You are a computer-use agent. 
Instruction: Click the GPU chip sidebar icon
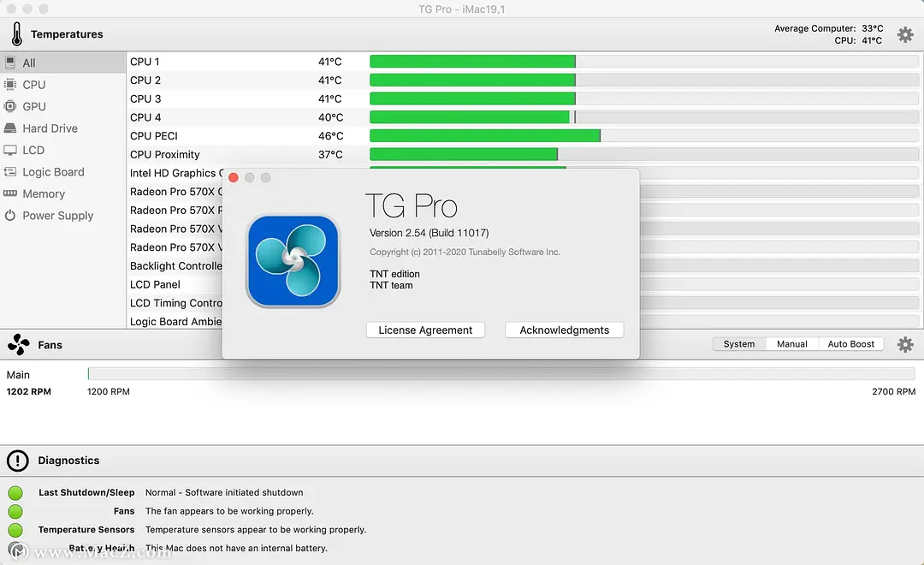(x=10, y=106)
